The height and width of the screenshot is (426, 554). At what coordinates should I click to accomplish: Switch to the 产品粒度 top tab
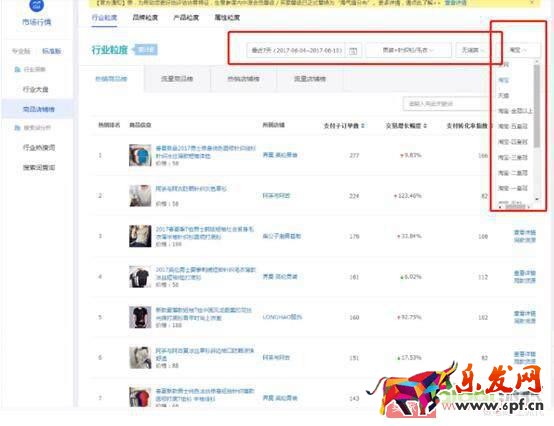pos(186,17)
